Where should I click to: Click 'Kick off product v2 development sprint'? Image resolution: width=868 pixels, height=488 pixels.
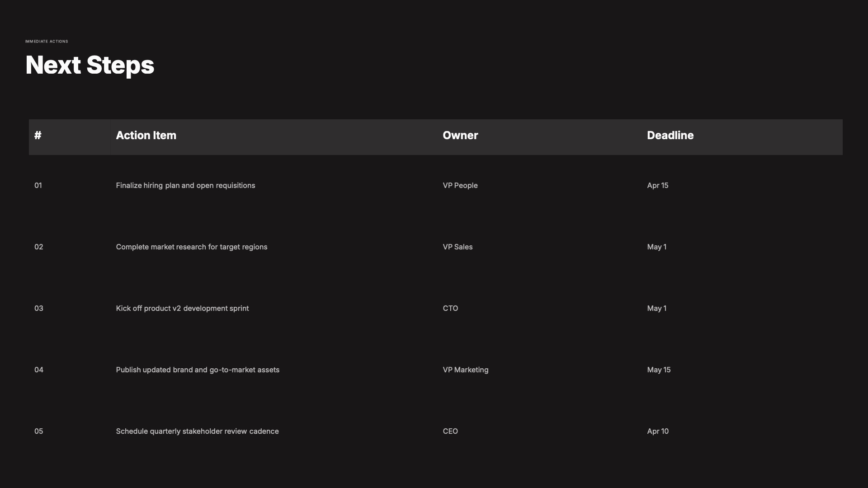coord(182,309)
